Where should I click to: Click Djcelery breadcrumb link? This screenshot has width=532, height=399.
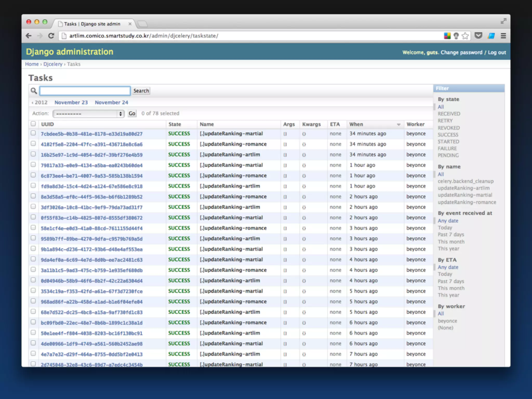coord(53,64)
